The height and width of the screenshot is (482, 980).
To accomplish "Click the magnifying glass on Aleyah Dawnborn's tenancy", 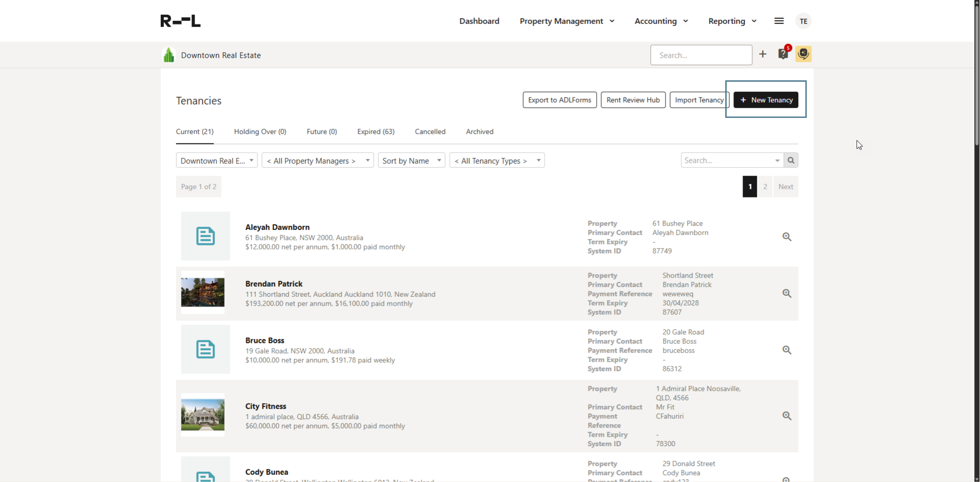I will click(787, 236).
